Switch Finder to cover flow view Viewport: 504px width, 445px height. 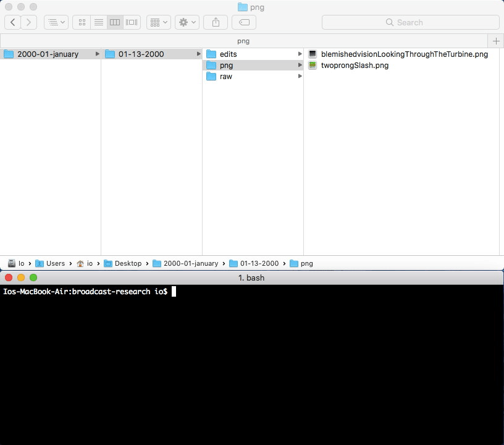[132, 22]
